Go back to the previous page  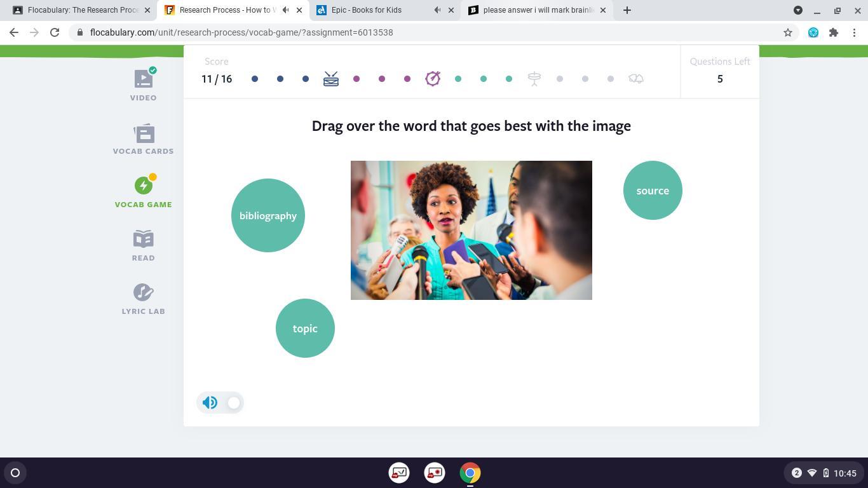[x=14, y=32]
